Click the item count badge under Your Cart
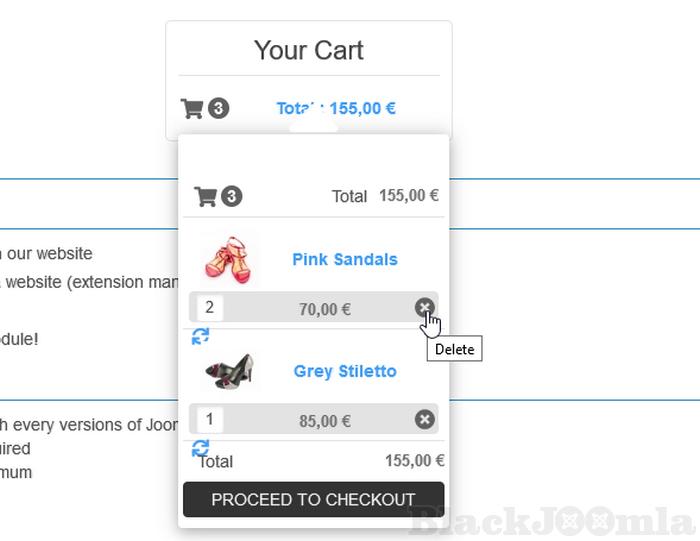The width and height of the screenshot is (700, 541). (219, 108)
